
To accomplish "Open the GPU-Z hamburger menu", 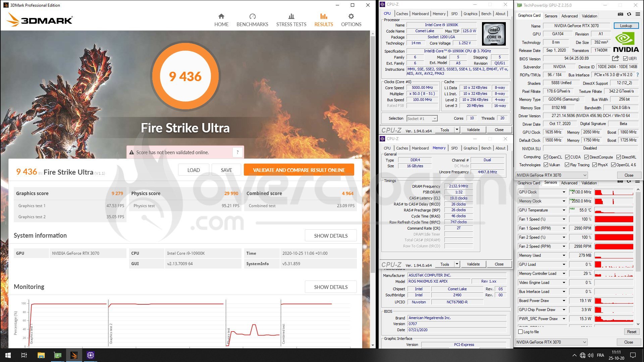I will coord(638,14).
